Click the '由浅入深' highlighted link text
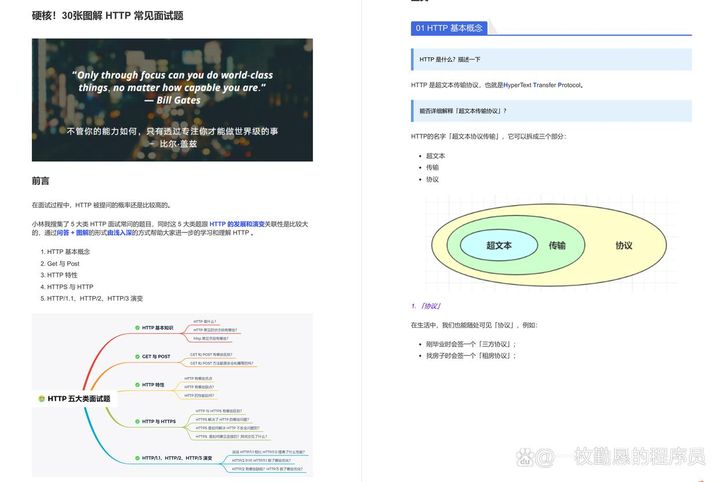Image resolution: width=720 pixels, height=482 pixels. click(x=119, y=233)
